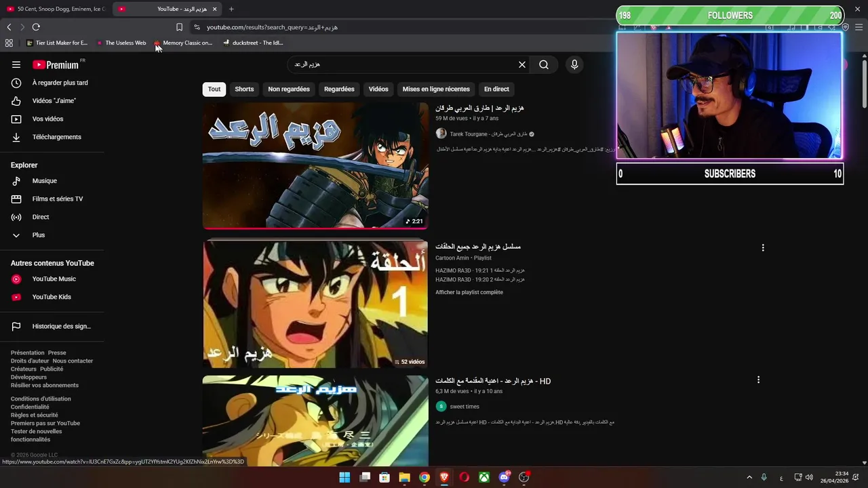Open Tarek Tourgane channel avatar
Image resolution: width=868 pixels, height=488 pixels.
441,134
